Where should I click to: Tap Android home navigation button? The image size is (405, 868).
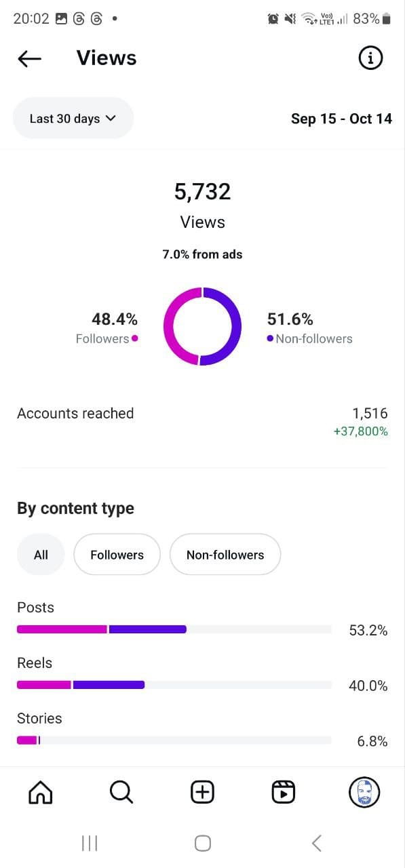click(202, 843)
